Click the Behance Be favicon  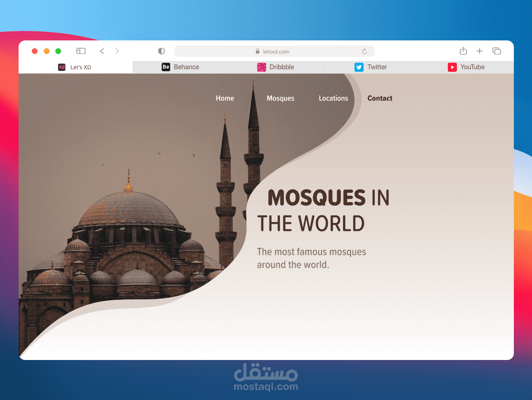pos(166,67)
